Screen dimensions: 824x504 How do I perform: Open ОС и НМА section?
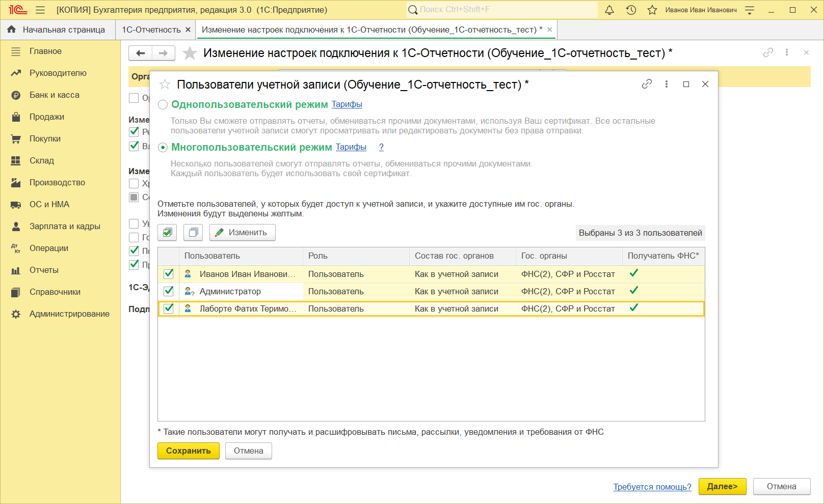[x=49, y=204]
